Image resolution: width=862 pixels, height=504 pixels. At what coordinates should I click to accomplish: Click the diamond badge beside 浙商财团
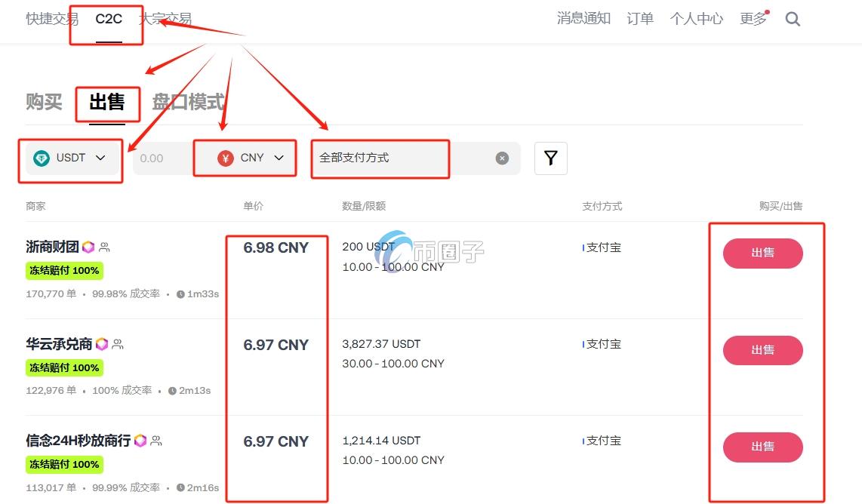[x=88, y=247]
